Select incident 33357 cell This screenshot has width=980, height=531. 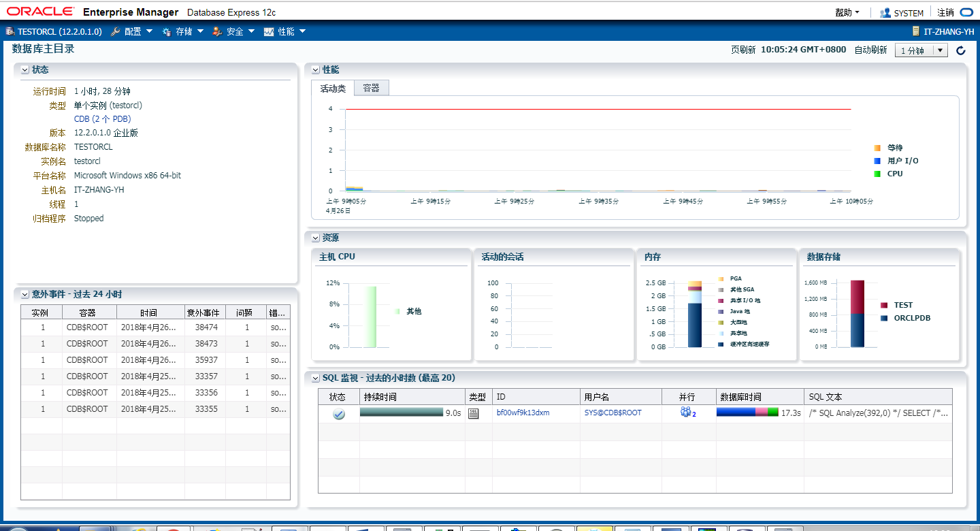click(x=206, y=376)
